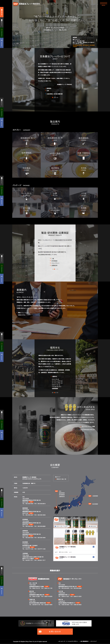Click the gold award medals beside ステーキスパイス

tap(70, 407)
